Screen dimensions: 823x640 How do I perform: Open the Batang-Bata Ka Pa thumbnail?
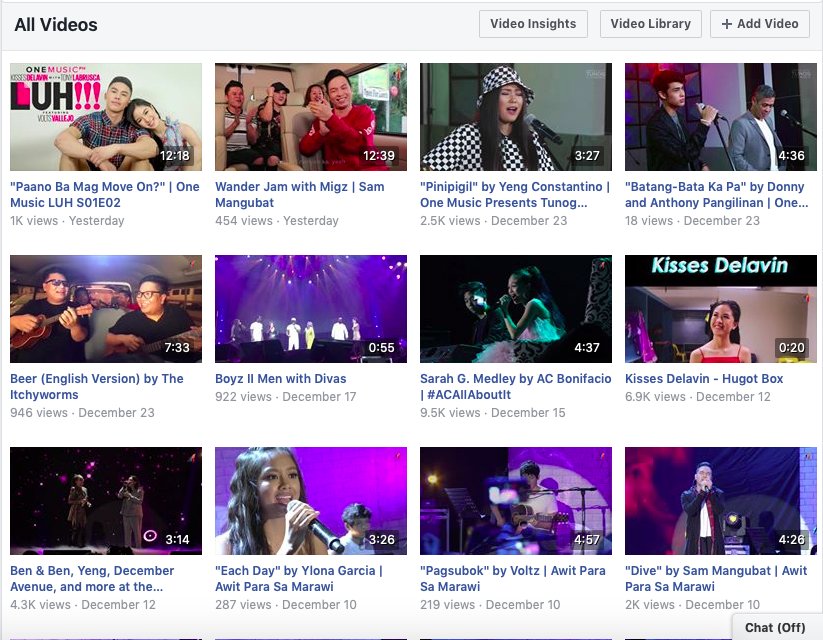click(x=721, y=117)
